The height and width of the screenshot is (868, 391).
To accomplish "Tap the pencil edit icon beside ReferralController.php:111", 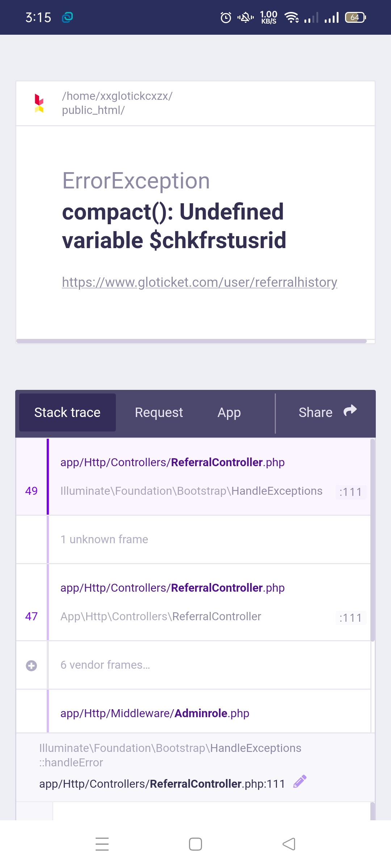I will 300,782.
